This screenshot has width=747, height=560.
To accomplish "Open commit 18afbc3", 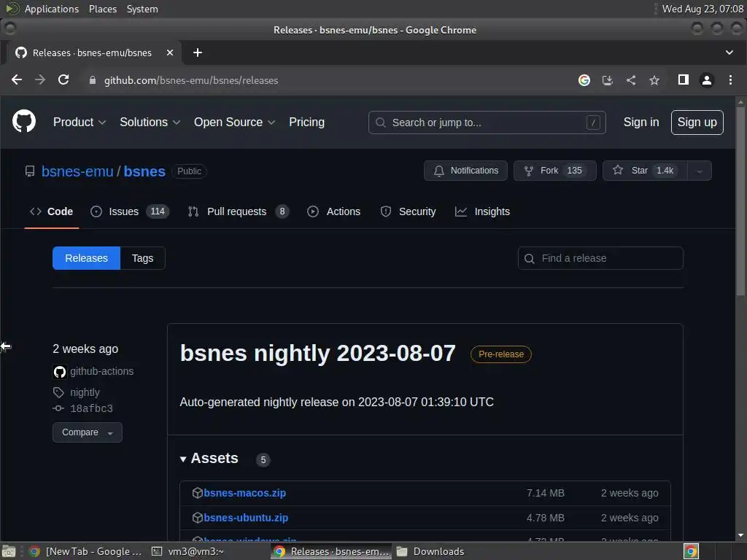I will click(x=91, y=408).
